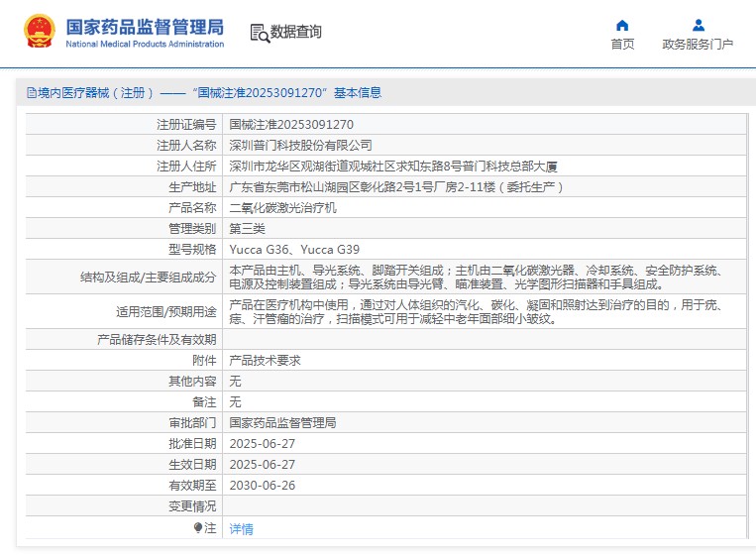Select the 适用范围 intended use text
The width and height of the screenshot is (756, 558).
tap(476, 312)
